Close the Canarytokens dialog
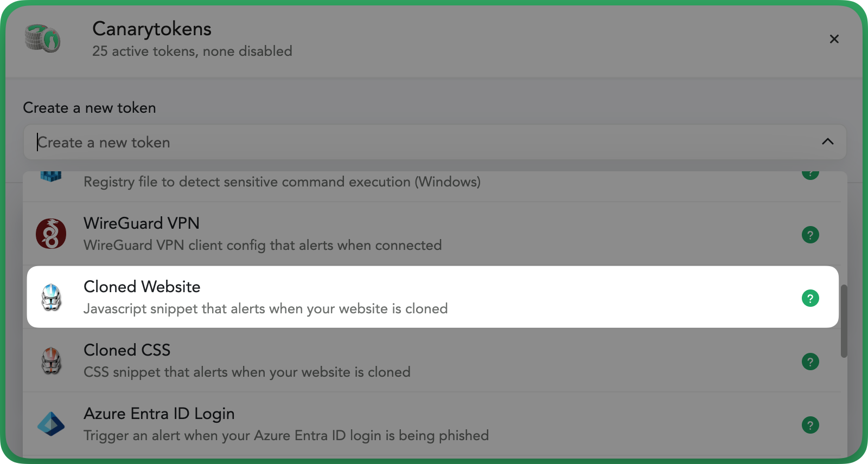The width and height of the screenshot is (868, 464). 834,39
